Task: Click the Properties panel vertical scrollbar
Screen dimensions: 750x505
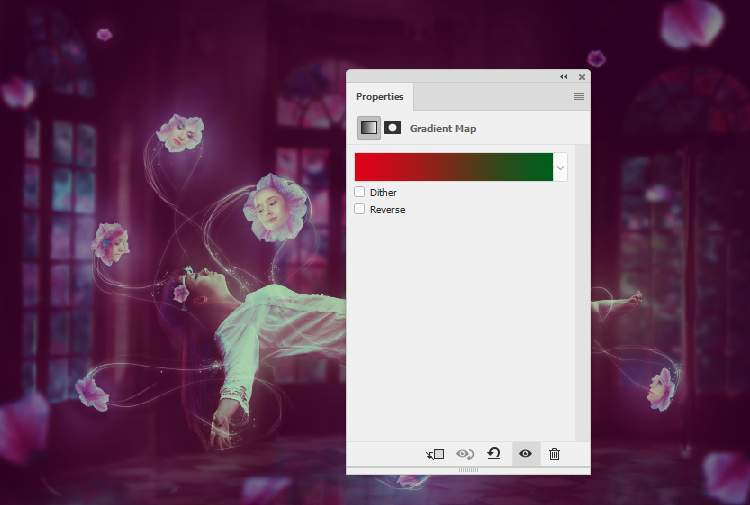Action: coord(582,293)
